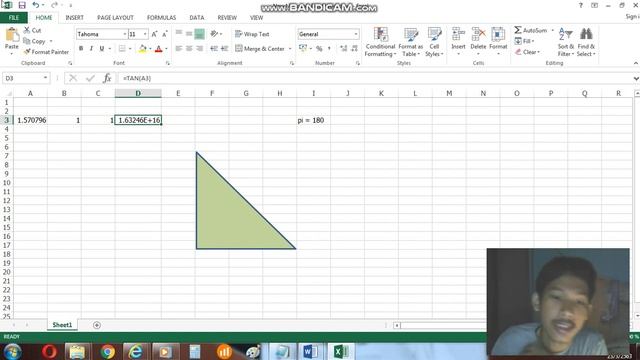Open Microsoft Excel Help question mark
The image size is (640, 360).
[580, 5]
